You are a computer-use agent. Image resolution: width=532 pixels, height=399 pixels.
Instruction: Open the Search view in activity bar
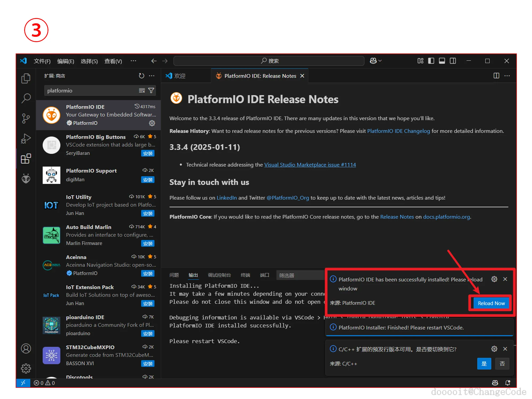tap(26, 98)
